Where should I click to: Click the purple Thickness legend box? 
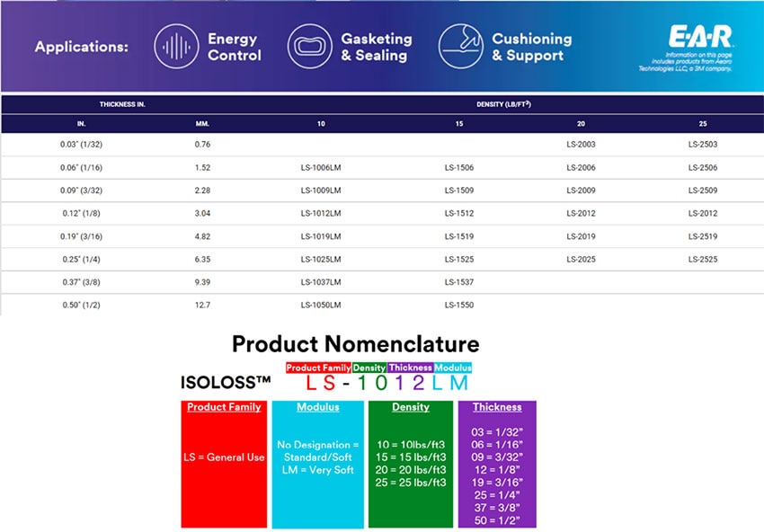(497, 464)
